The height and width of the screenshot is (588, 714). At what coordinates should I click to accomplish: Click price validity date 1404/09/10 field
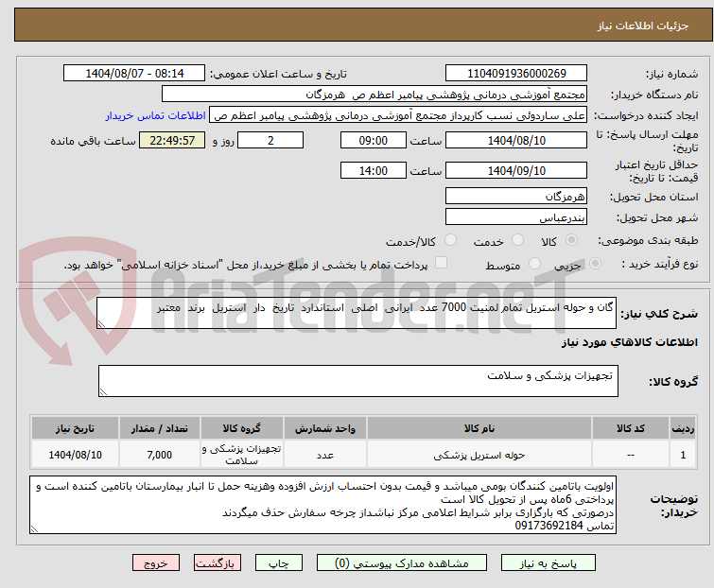click(x=516, y=171)
